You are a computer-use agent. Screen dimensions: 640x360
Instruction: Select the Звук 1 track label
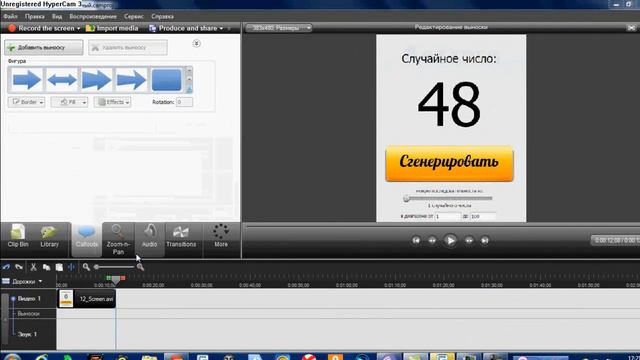pos(28,334)
